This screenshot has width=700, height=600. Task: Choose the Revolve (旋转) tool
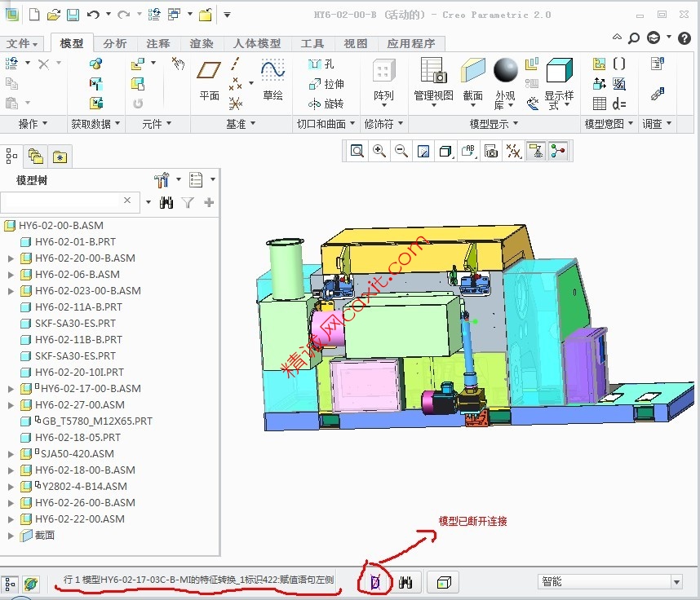point(326,104)
